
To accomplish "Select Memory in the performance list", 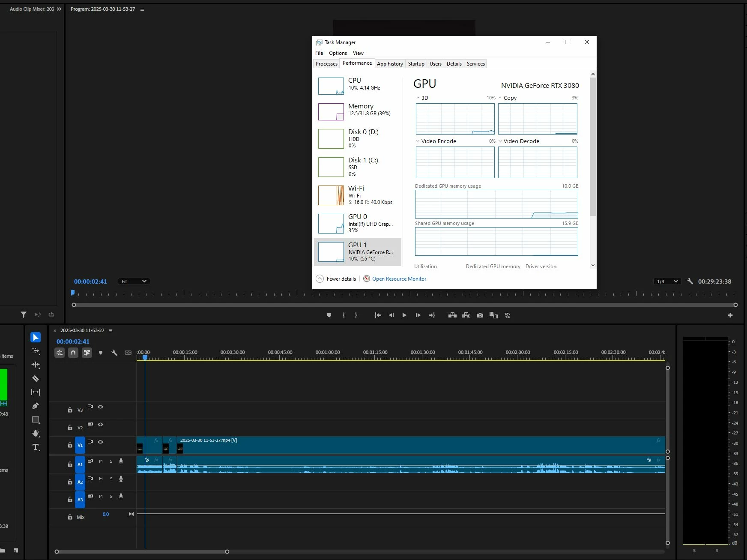I will [358, 112].
